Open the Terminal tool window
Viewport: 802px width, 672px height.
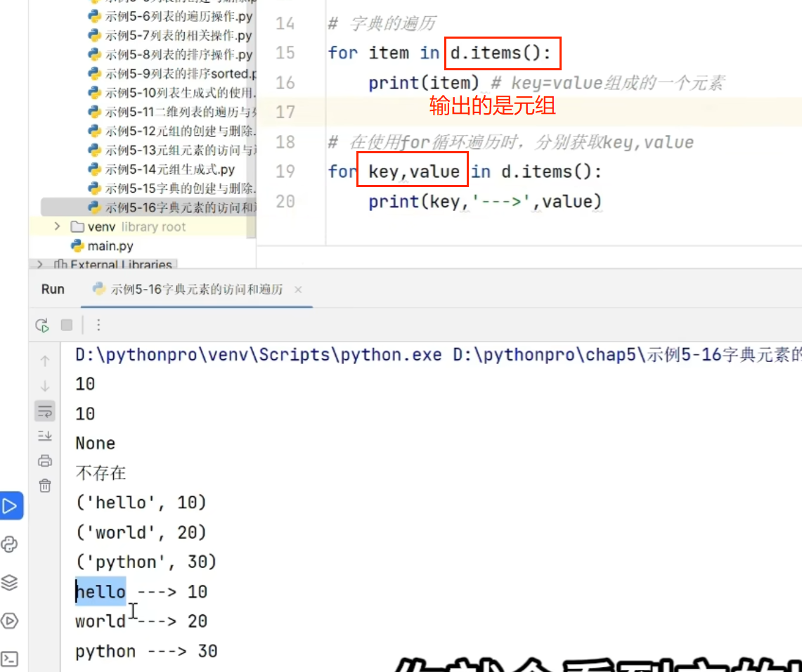(x=10, y=659)
